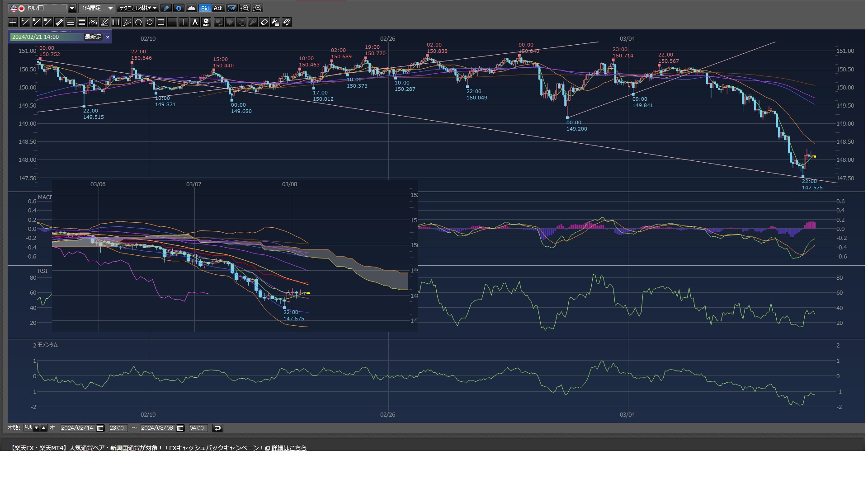
Task: Select the pentagon shape drawing tool
Action: (x=138, y=22)
